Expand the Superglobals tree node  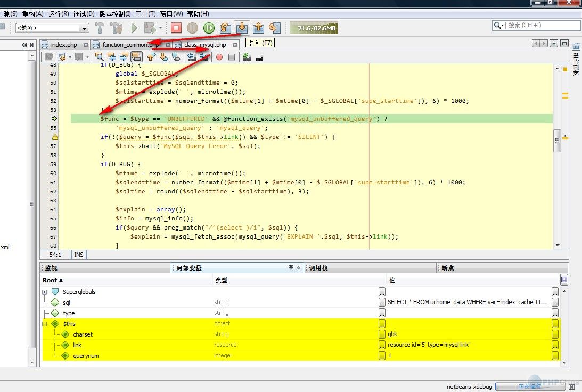(x=45, y=292)
